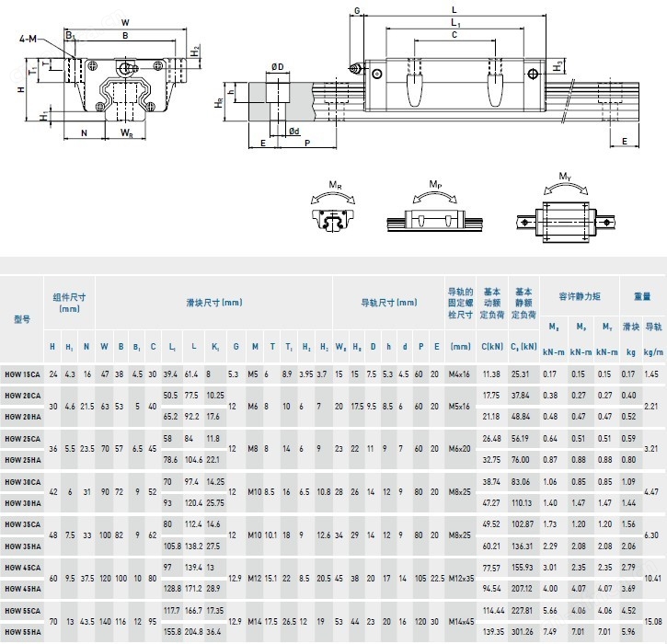Click the 滑块尺寸 (mm) header
Image resolution: width=667 pixels, height=644 pixels.
click(x=214, y=303)
